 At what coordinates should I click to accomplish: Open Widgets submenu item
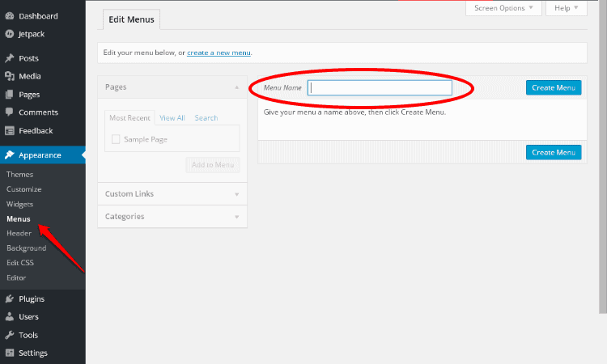(19, 204)
